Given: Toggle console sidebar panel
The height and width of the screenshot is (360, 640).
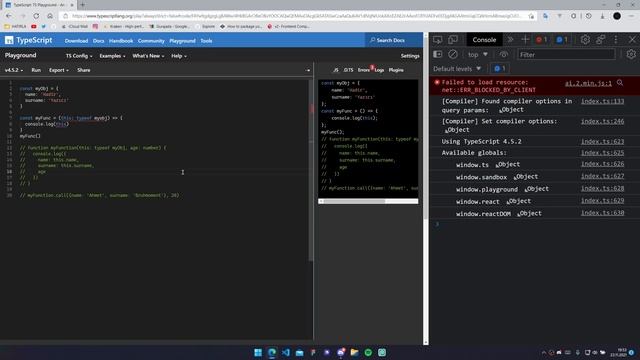Looking at the screenshot, I should (x=438, y=54).
